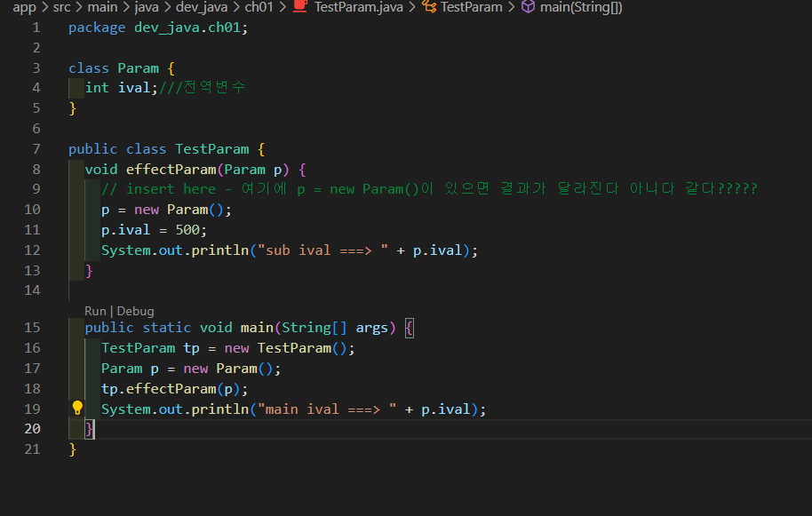
Task: Click line number 20 in the gutter
Action: (32, 429)
